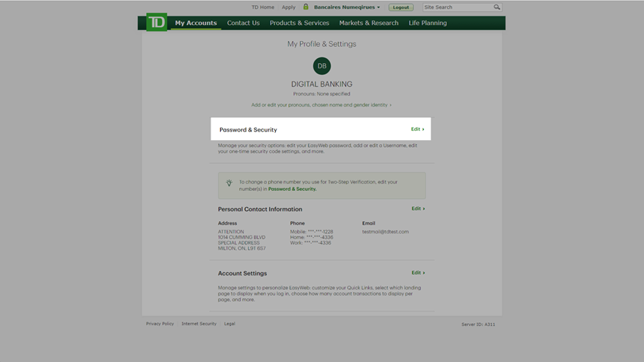The width and height of the screenshot is (644, 362).
Task: Click the Mobile phone number ending 1228
Action: (x=311, y=231)
